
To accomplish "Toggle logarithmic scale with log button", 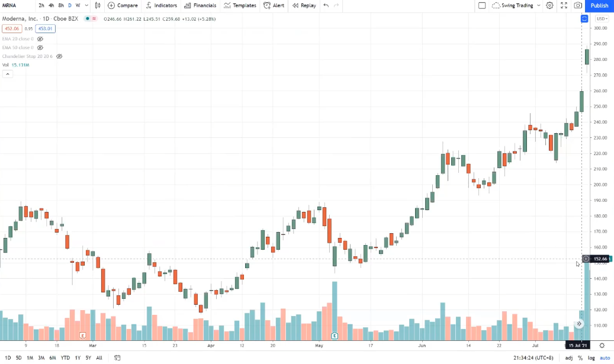I will 592,357.
